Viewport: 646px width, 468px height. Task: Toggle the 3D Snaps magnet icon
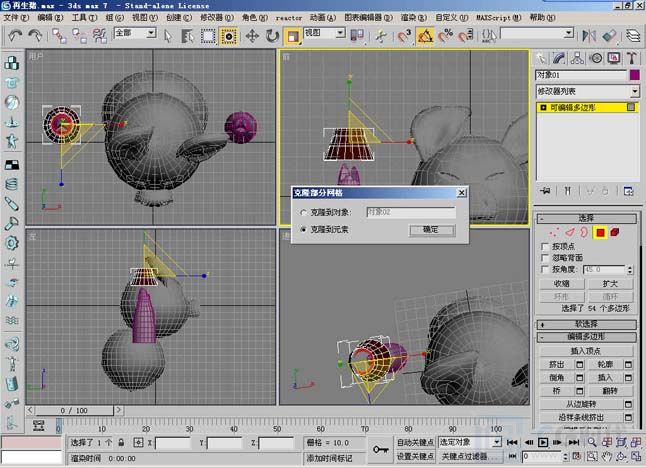404,36
